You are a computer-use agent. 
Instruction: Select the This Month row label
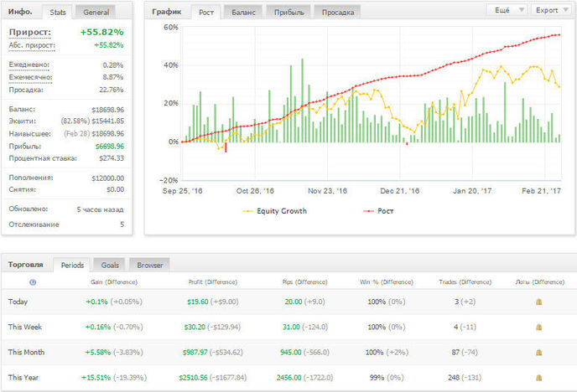(26, 352)
